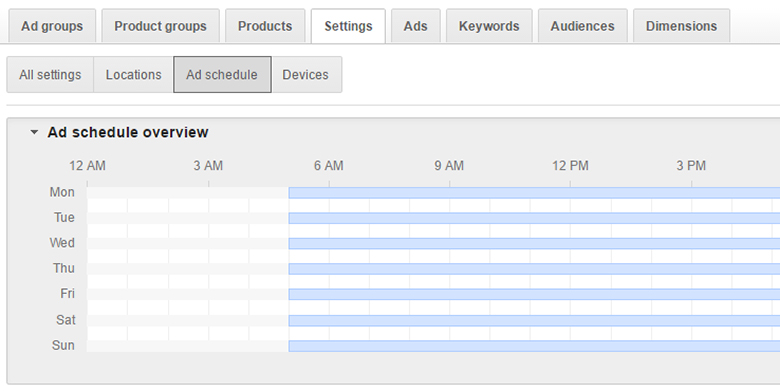Viewport: 780px width, 391px height.
Task: View the Devices sub-tab
Action: point(306,75)
